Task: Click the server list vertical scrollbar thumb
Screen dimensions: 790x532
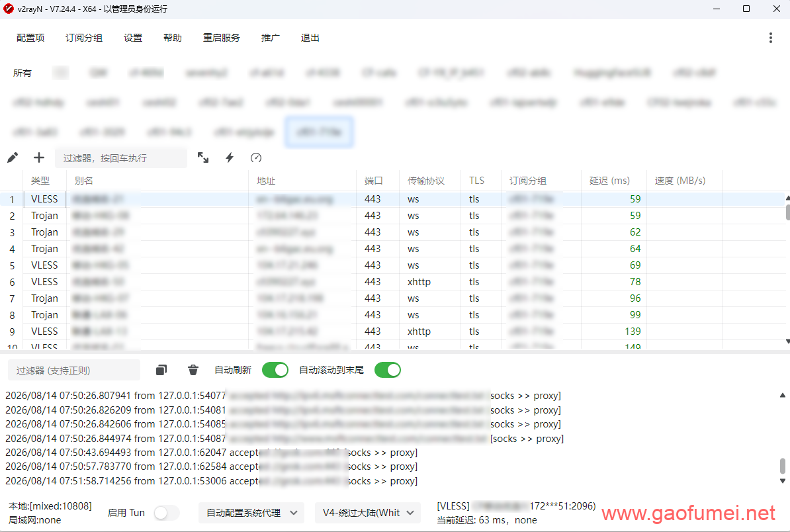Action: pyautogui.click(x=787, y=212)
